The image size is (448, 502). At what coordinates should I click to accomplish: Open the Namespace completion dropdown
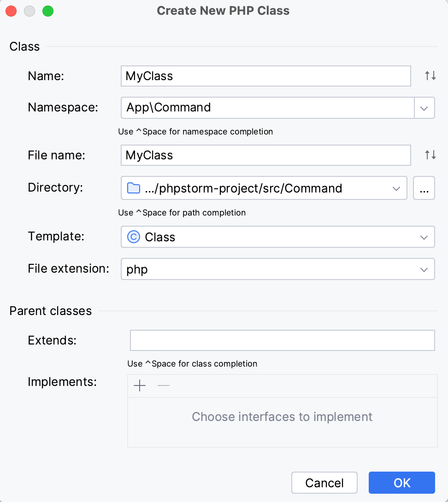coord(425,107)
